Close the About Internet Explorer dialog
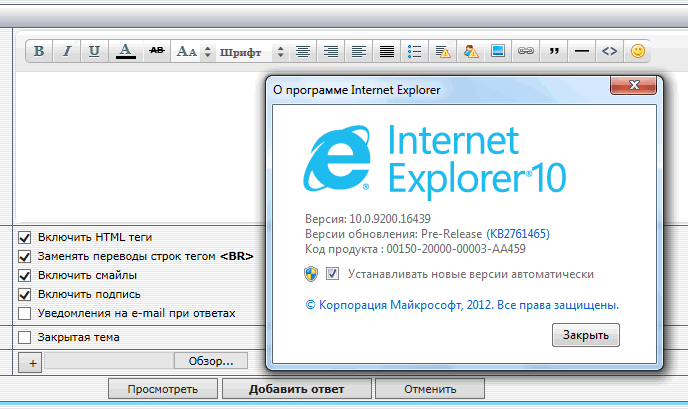The height and width of the screenshot is (409, 688). 634,85
